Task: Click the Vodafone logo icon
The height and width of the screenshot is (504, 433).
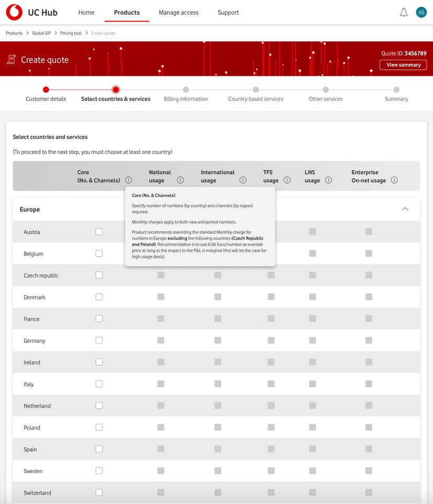Action: point(14,12)
